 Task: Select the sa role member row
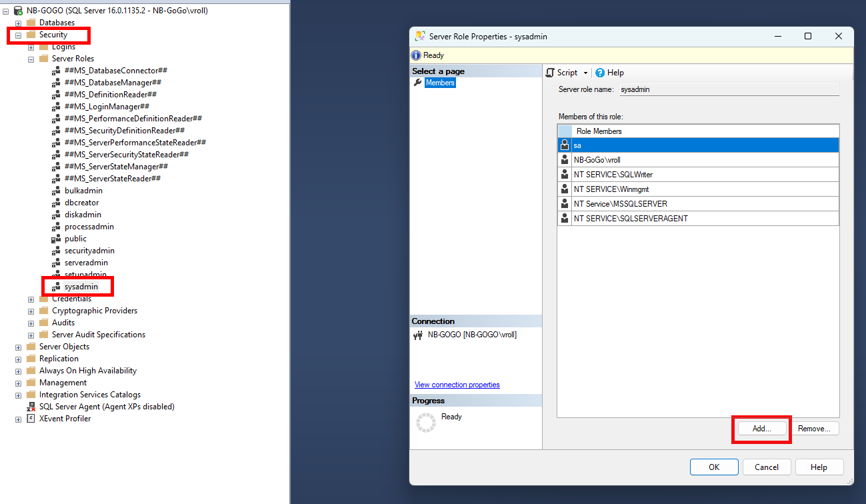(698, 145)
